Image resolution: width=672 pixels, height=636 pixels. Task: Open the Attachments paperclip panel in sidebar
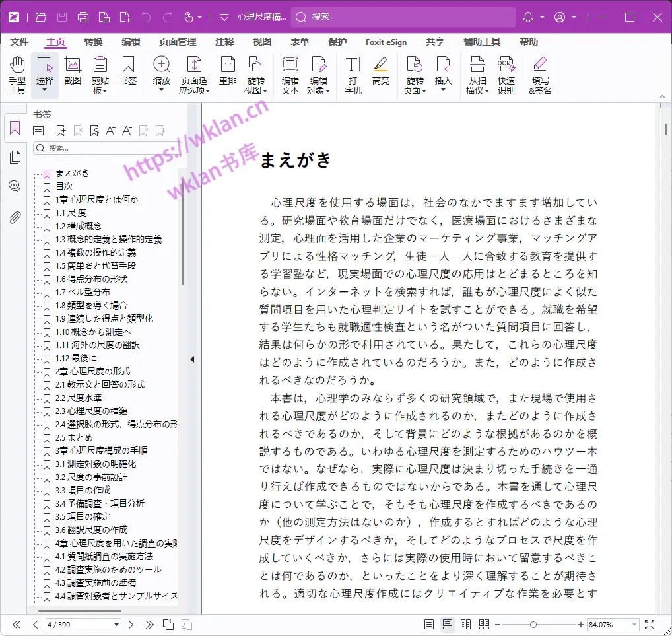click(15, 217)
